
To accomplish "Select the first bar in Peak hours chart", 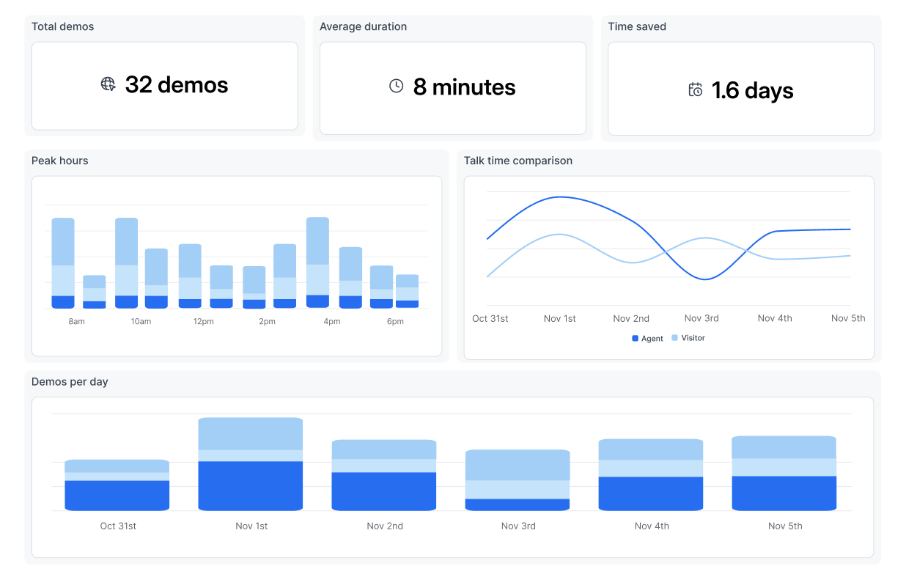I will (63, 263).
